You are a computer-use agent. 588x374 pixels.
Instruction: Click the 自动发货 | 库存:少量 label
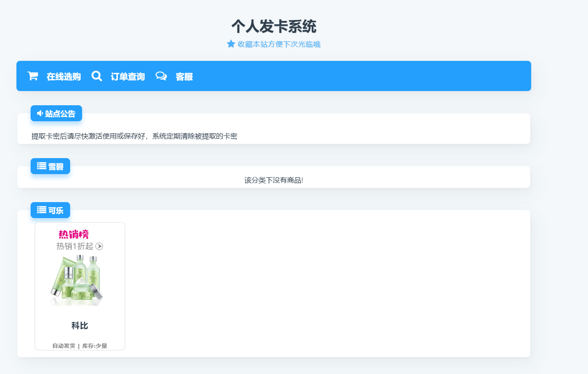(80, 346)
